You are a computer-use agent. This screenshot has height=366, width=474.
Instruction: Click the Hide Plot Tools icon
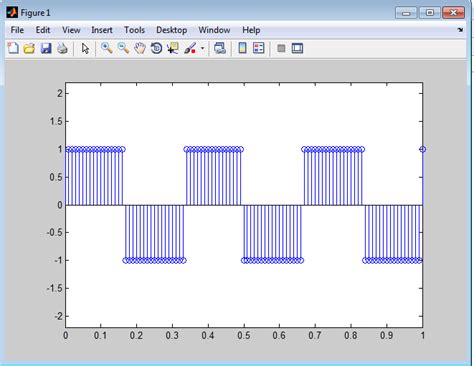pyautogui.click(x=281, y=48)
